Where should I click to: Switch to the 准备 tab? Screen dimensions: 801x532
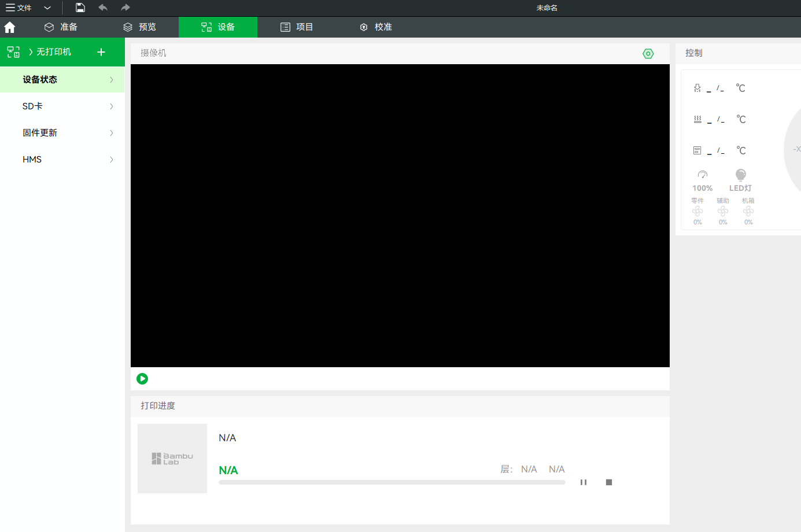click(x=61, y=27)
